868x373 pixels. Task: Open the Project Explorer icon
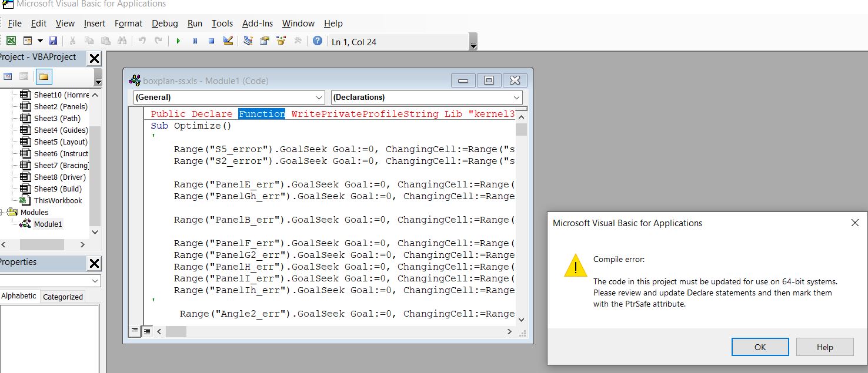[248, 41]
